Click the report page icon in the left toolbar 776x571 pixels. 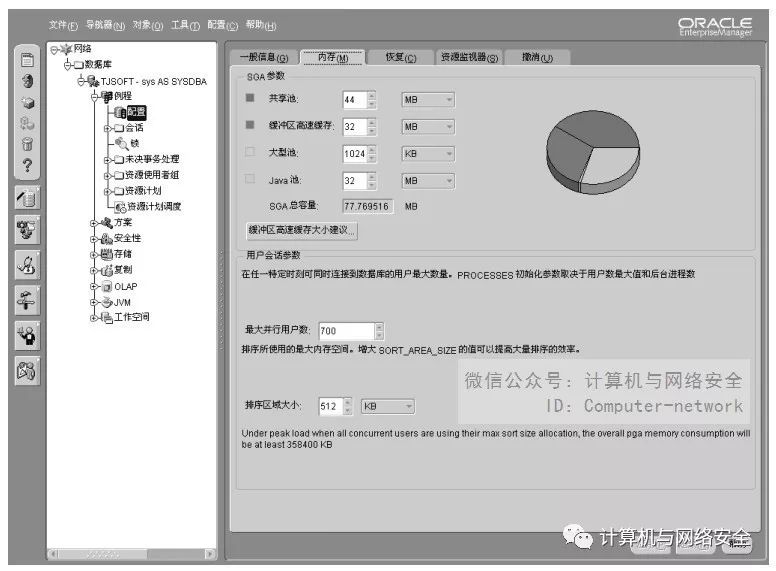tap(27, 60)
